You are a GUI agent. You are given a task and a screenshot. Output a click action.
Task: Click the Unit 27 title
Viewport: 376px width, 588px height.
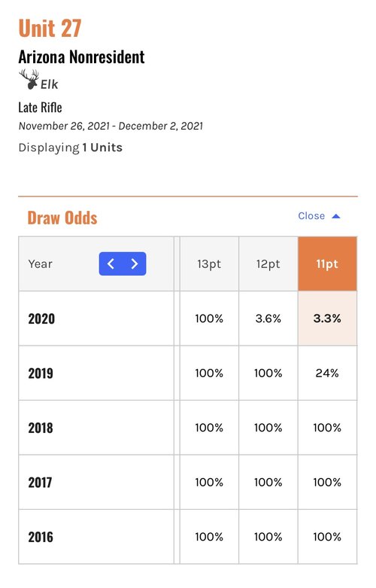pyautogui.click(x=50, y=28)
